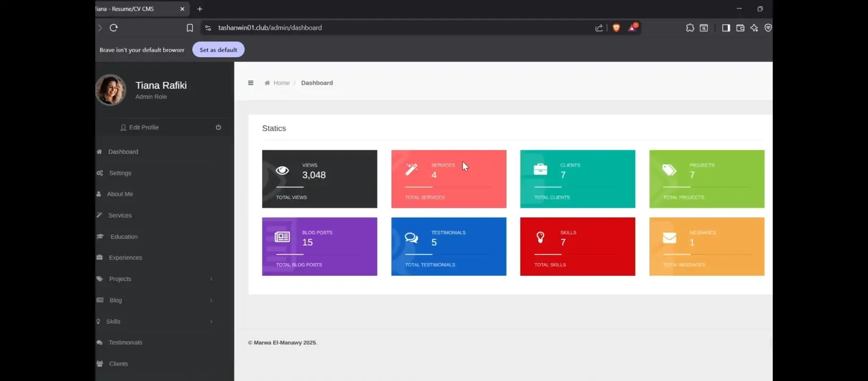Screen dimensions: 868x381
Task: Click the briefcase icon on Clients card
Action: (540, 169)
